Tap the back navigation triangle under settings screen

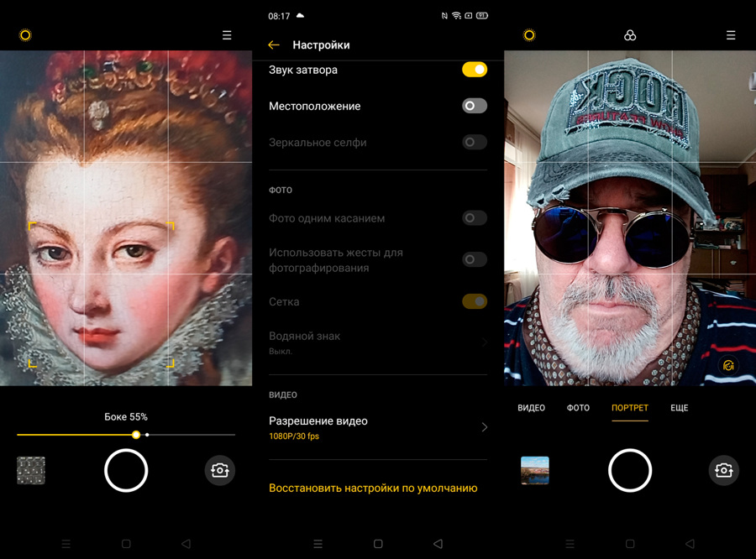click(x=438, y=544)
